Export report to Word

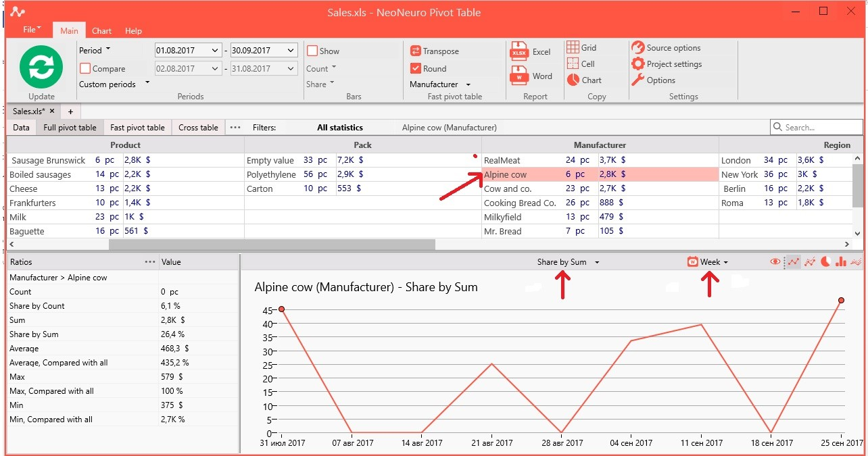point(531,76)
